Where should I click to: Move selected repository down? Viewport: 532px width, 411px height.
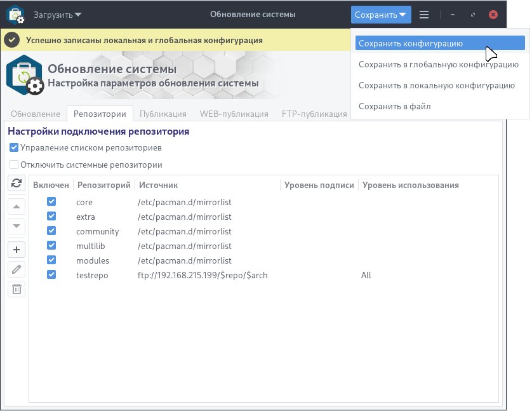pos(16,226)
